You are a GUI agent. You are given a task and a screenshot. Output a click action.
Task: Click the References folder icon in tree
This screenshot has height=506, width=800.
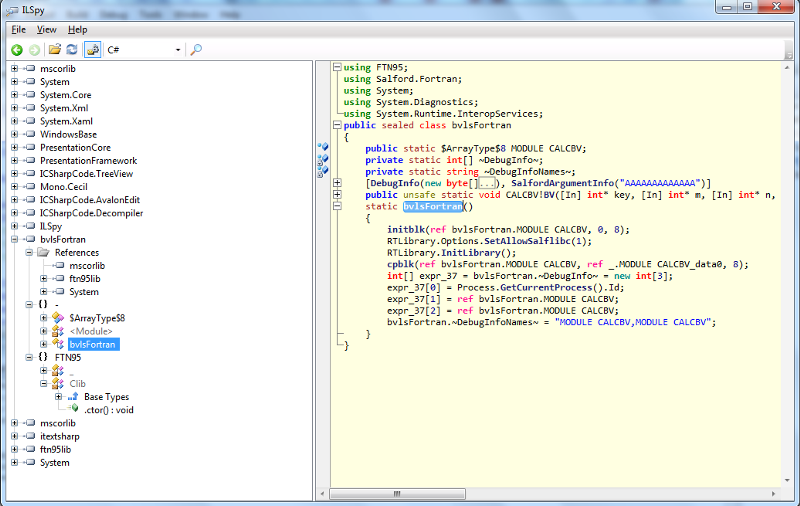click(44, 253)
